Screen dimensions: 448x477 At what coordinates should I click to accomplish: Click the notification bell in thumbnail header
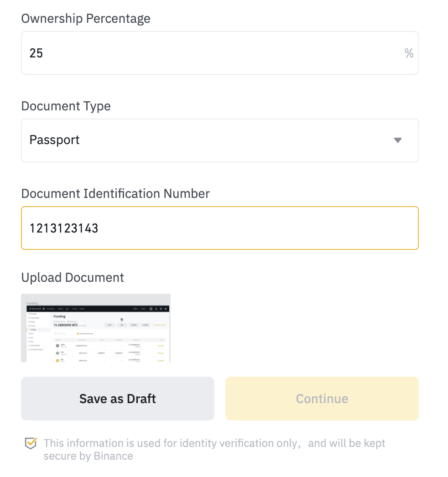(156, 309)
